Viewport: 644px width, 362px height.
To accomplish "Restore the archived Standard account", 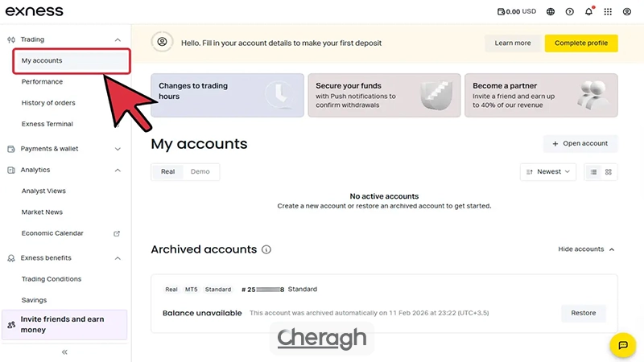I will tap(583, 313).
